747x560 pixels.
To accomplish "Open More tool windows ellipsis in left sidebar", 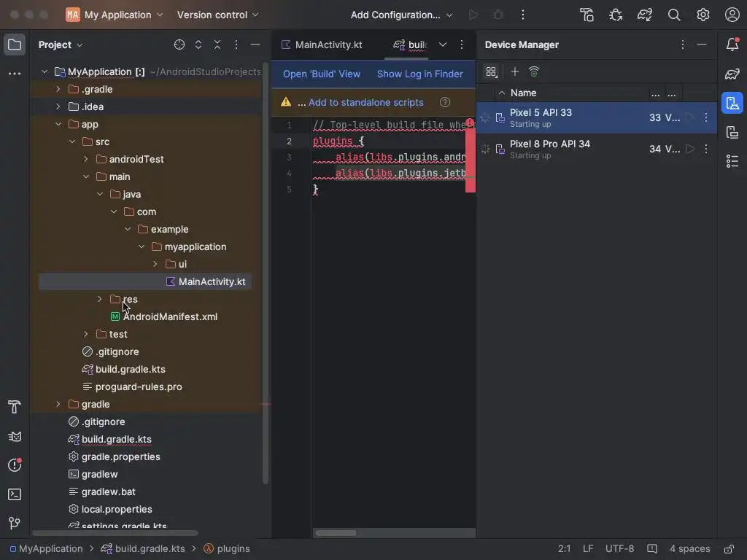I will click(x=15, y=74).
